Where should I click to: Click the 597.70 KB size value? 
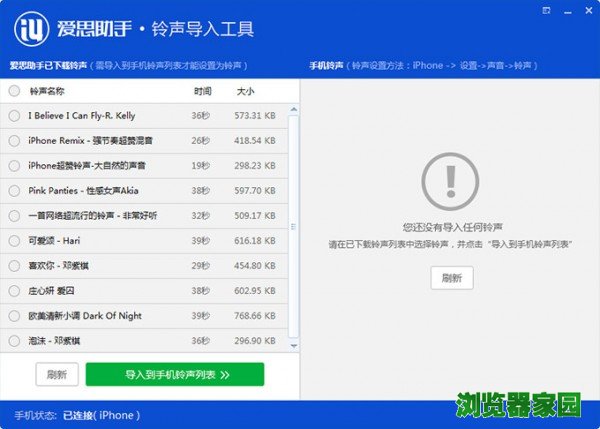click(255, 191)
